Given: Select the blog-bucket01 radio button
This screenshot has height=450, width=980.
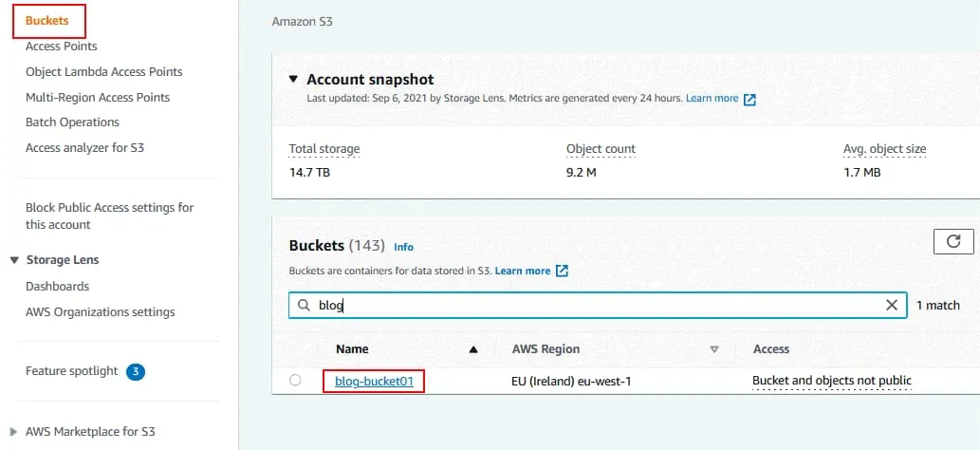Looking at the screenshot, I should point(295,381).
